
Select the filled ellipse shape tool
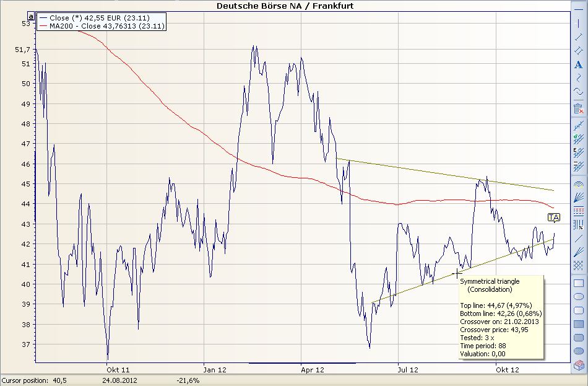578,351
